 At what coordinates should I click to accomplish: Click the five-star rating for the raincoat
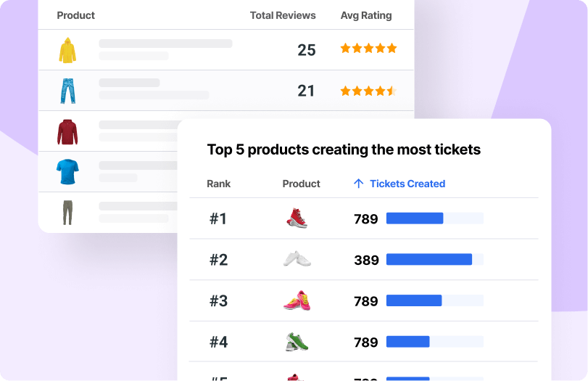tap(368, 49)
